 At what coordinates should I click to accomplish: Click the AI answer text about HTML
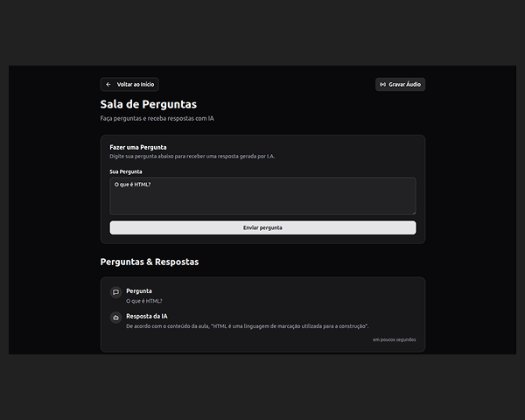tap(247, 326)
